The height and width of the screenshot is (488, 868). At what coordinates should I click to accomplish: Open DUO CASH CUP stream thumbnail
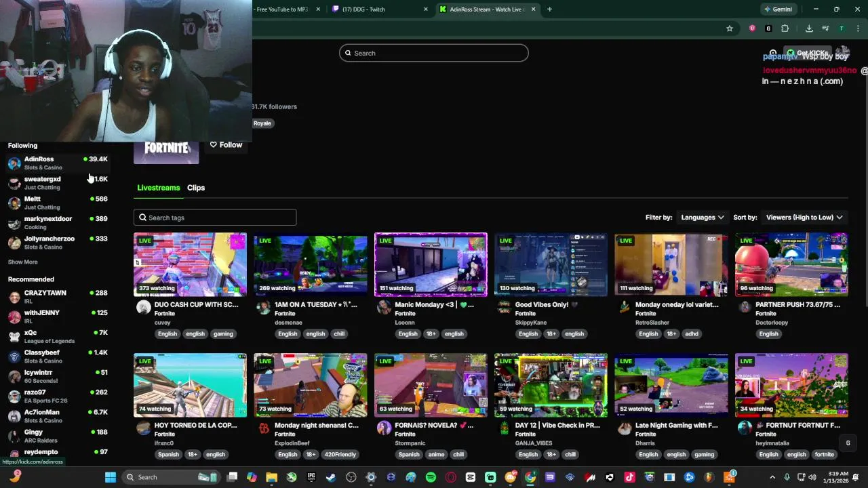tap(190, 265)
